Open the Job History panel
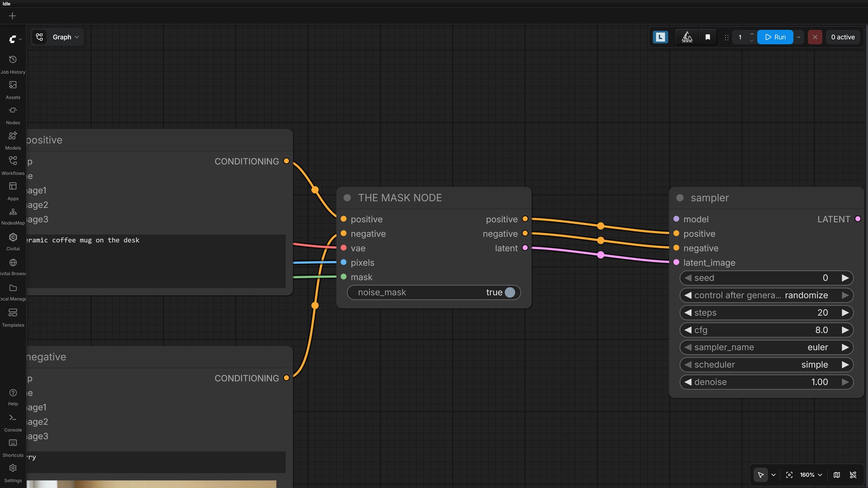 click(x=13, y=65)
